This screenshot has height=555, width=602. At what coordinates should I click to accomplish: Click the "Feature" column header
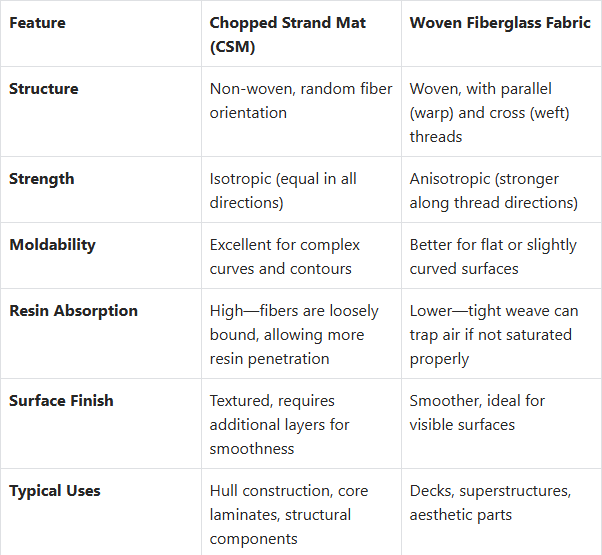click(x=38, y=23)
